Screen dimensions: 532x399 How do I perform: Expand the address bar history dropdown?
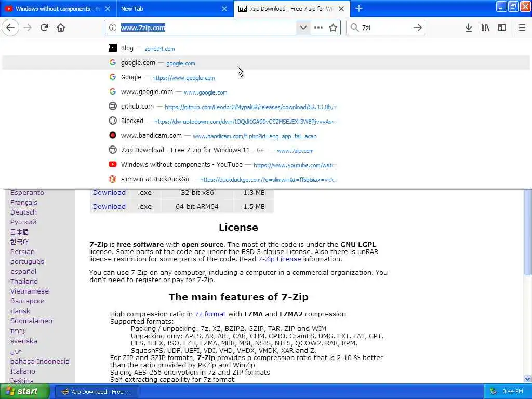(303, 28)
